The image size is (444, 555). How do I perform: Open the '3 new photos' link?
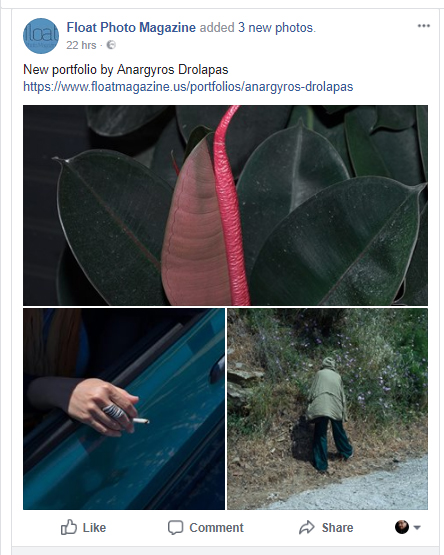276,27
